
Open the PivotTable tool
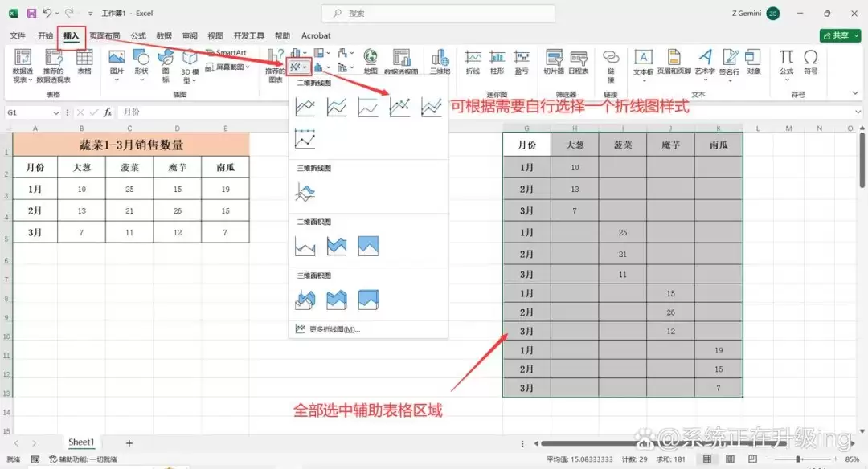[23, 65]
